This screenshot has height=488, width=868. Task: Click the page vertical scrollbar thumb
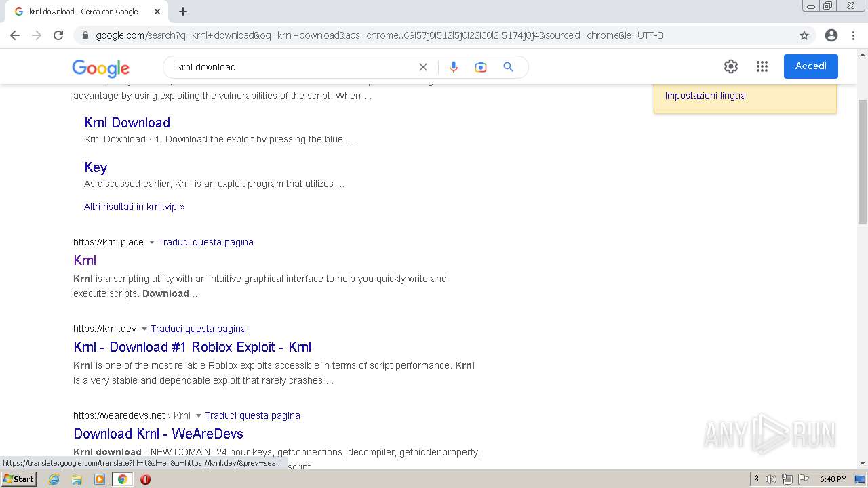point(863,161)
